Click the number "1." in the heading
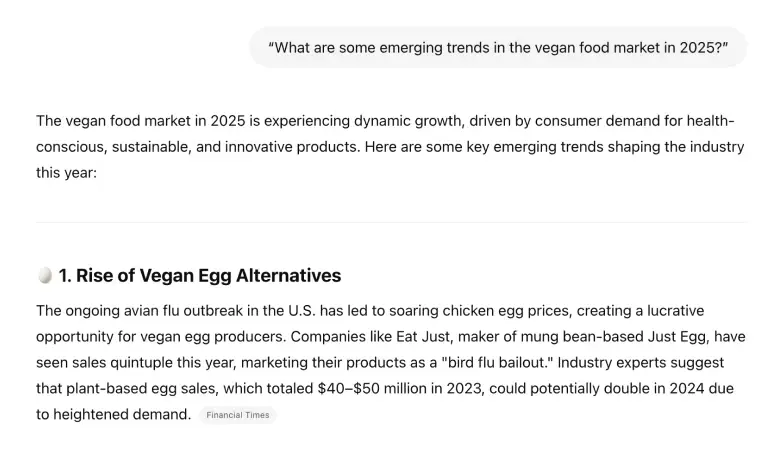 click(x=65, y=275)
